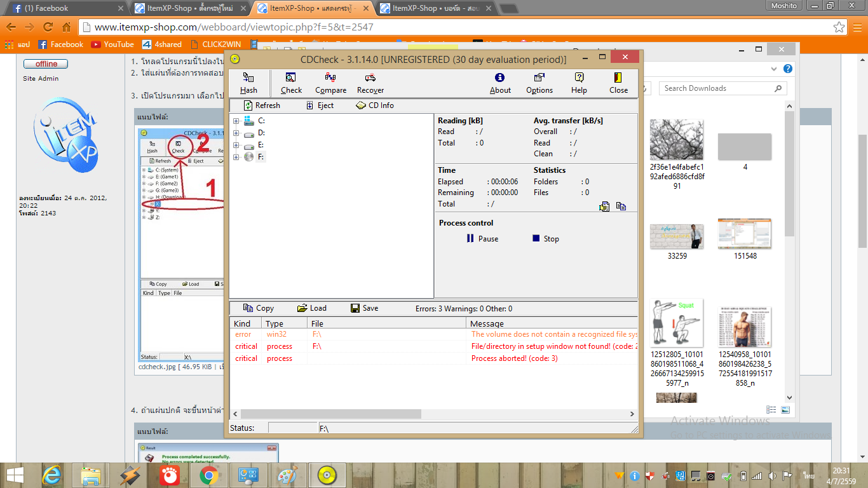Pause the running process

coord(482,239)
